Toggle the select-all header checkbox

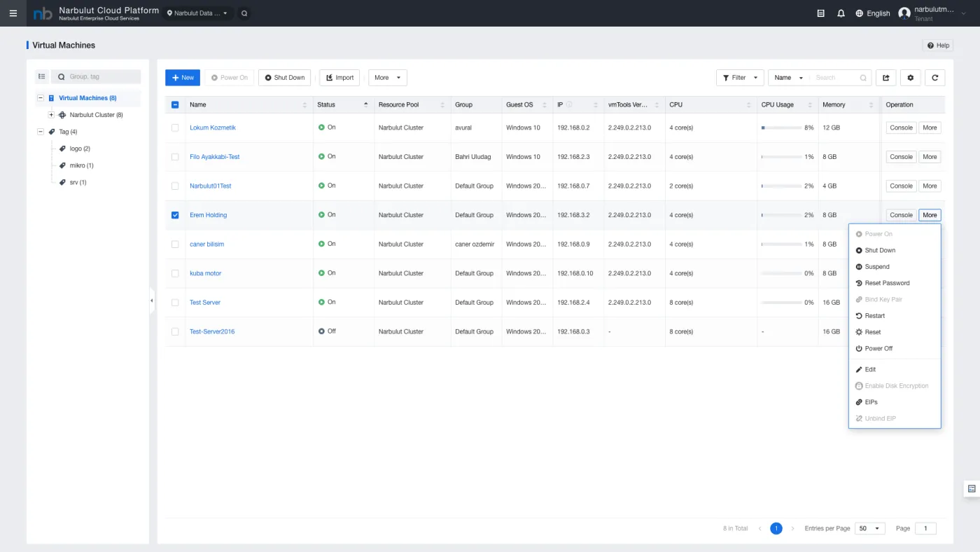pyautogui.click(x=175, y=105)
